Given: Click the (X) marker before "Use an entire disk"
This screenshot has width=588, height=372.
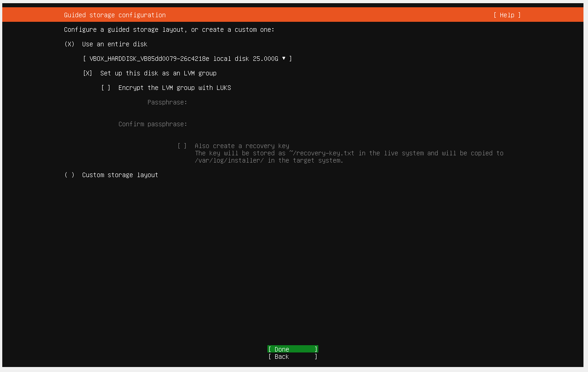Looking at the screenshot, I should 69,44.
